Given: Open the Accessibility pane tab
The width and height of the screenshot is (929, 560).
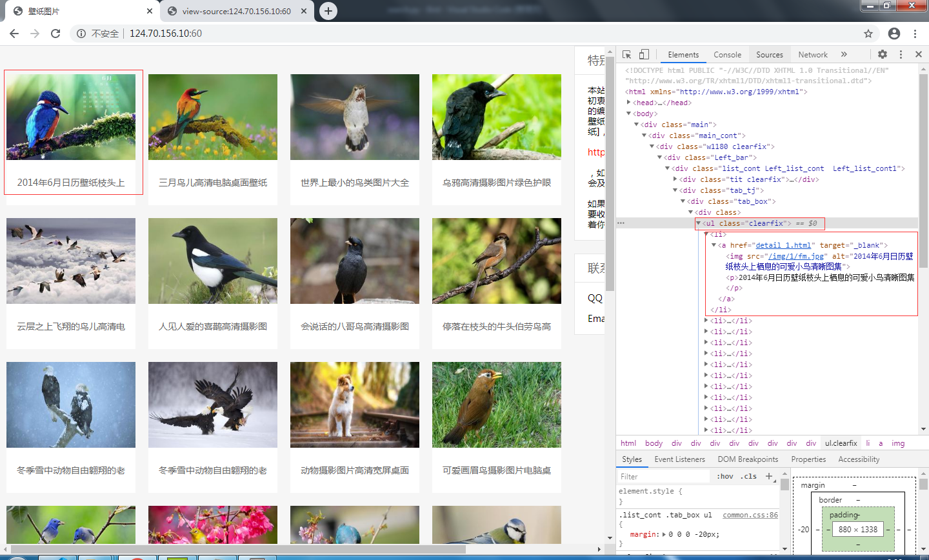Looking at the screenshot, I should coord(859,459).
